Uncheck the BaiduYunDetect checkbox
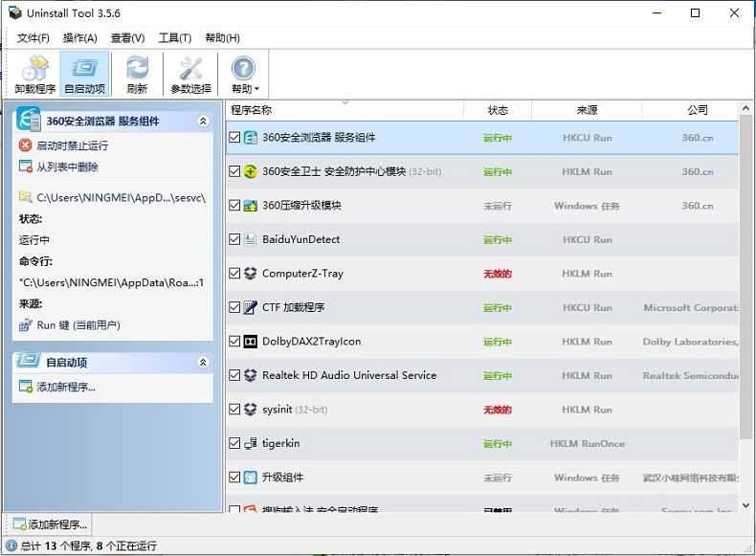Viewport: 756px width, 556px height. pyautogui.click(x=234, y=239)
